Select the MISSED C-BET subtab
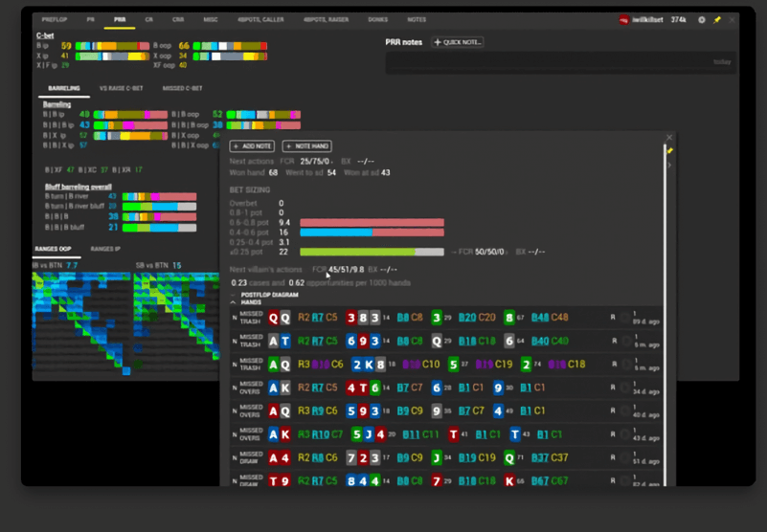 point(183,88)
